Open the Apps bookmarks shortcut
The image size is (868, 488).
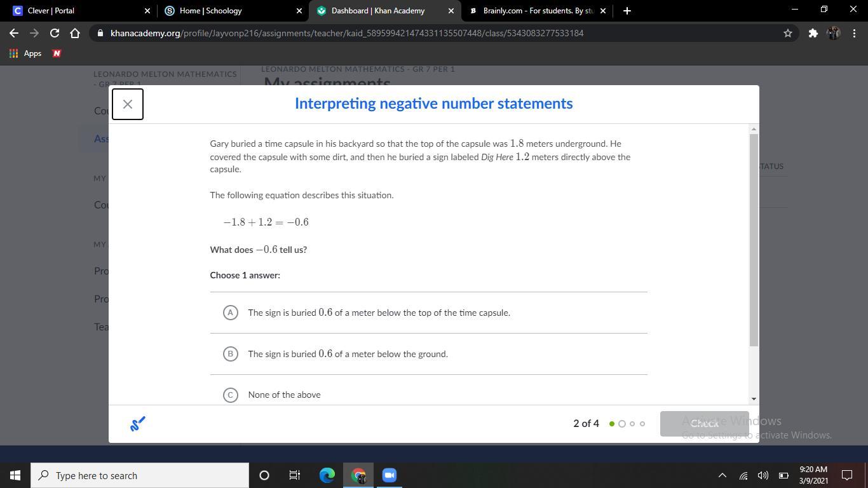[x=25, y=53]
